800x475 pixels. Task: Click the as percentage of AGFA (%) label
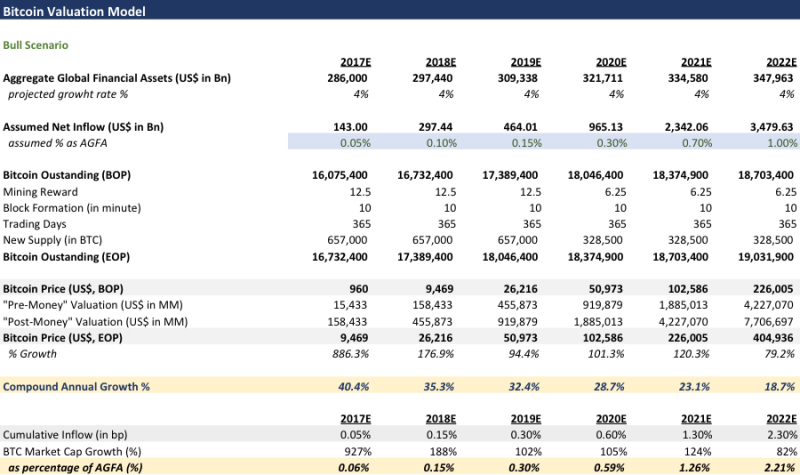point(76,467)
